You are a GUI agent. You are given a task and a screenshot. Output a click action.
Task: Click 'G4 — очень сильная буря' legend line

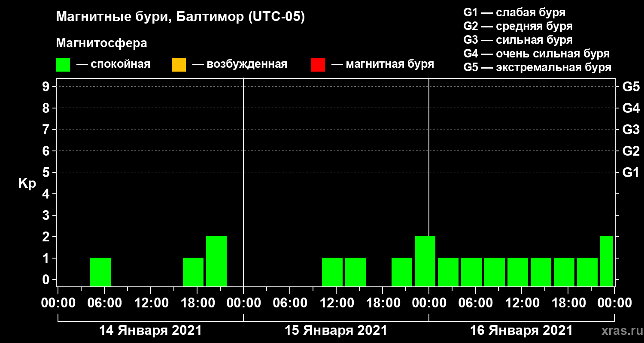(536, 54)
